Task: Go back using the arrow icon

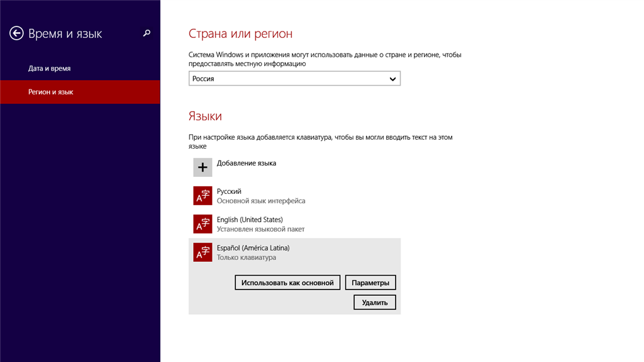Action: 16,33
